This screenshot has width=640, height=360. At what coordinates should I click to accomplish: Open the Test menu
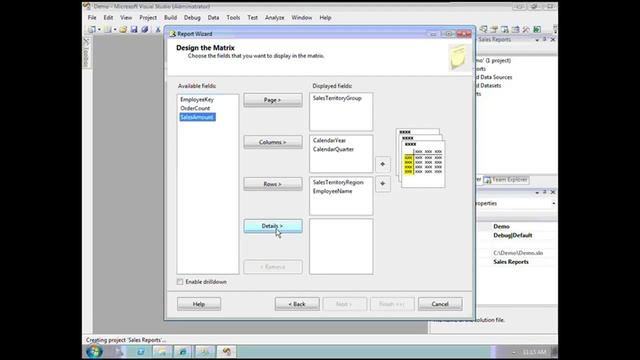[x=253, y=18]
